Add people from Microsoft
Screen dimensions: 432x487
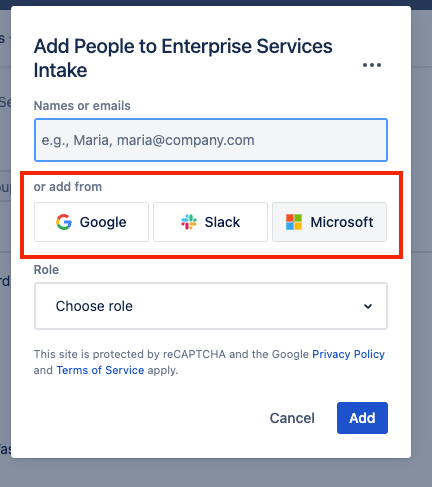329,222
